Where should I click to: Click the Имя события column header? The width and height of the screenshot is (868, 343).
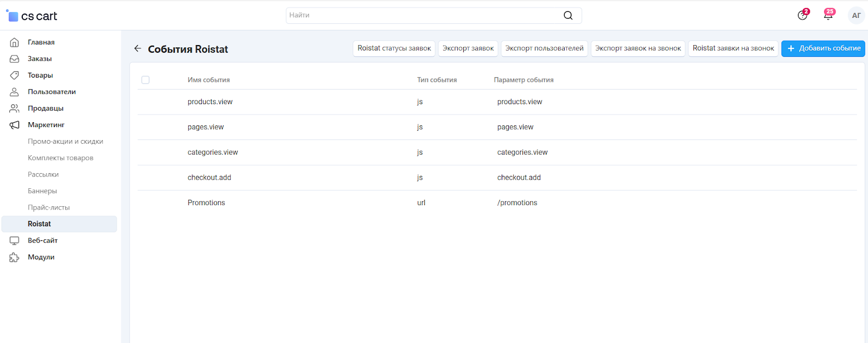pos(209,80)
